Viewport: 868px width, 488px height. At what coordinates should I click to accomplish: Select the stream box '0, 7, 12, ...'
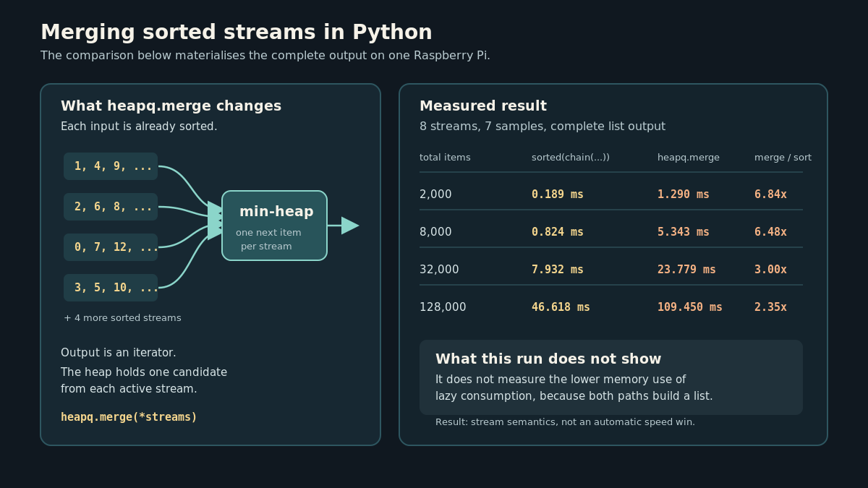tap(111, 247)
